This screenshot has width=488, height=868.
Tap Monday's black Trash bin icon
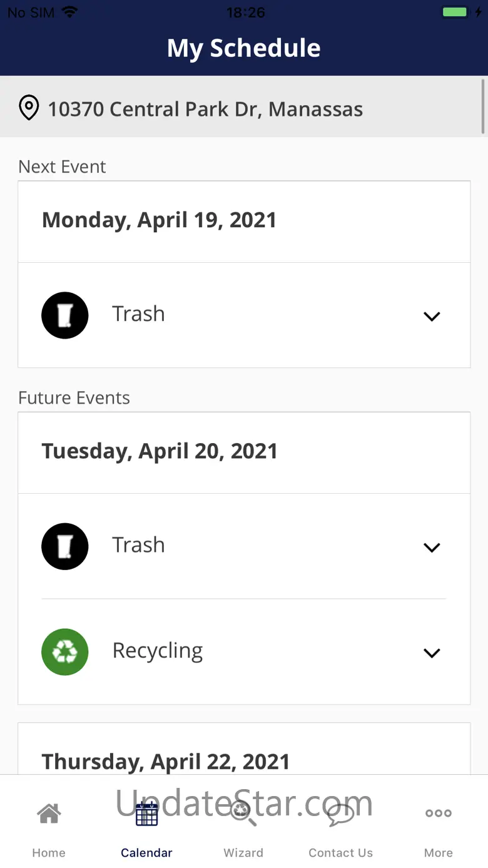65,315
